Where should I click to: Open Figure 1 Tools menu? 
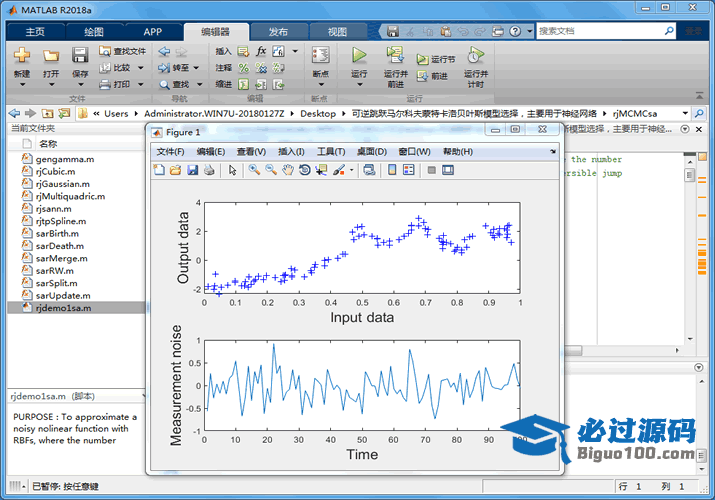click(x=331, y=152)
